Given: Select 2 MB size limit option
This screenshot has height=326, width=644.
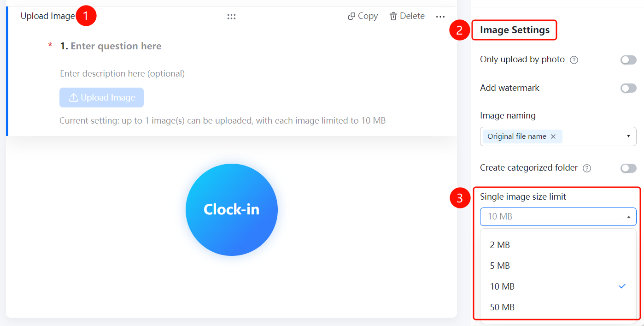Looking at the screenshot, I should point(558,245).
